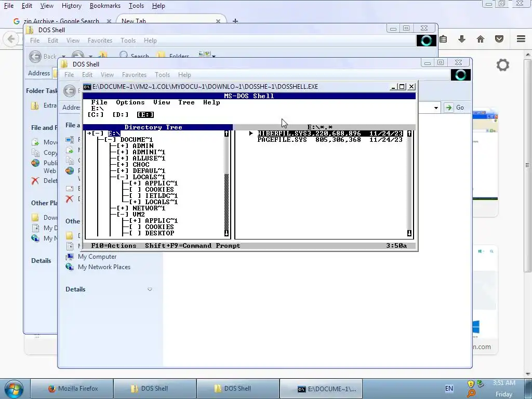532x399 pixels.
Task: Click the Search button in rear DOS Shell toolbar
Action: (135, 56)
